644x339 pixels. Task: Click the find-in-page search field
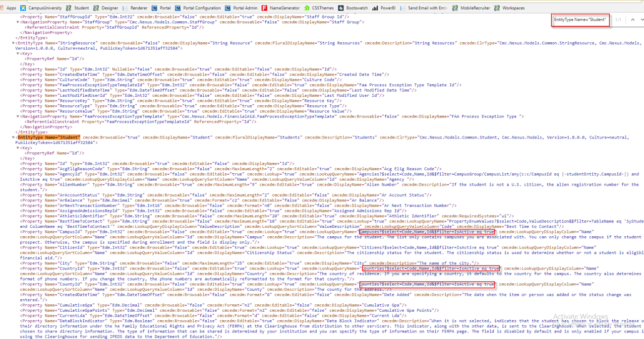(580, 20)
